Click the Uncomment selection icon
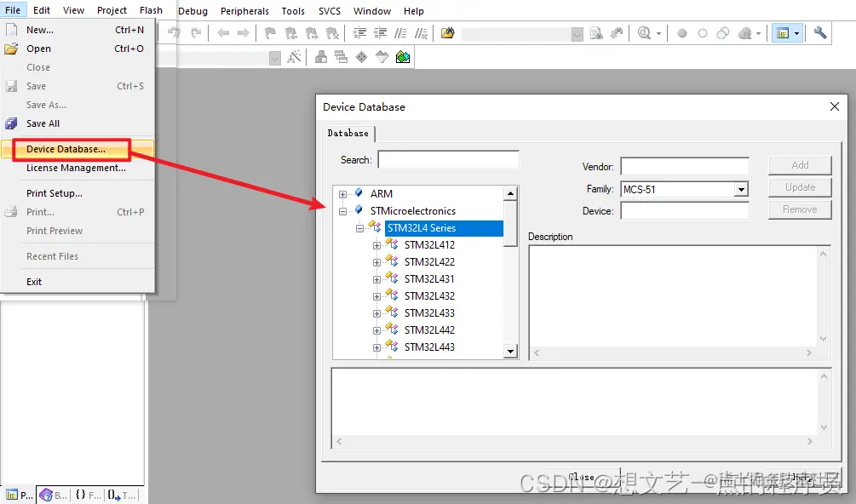Screen dimensions: 856x504 (x=421, y=33)
